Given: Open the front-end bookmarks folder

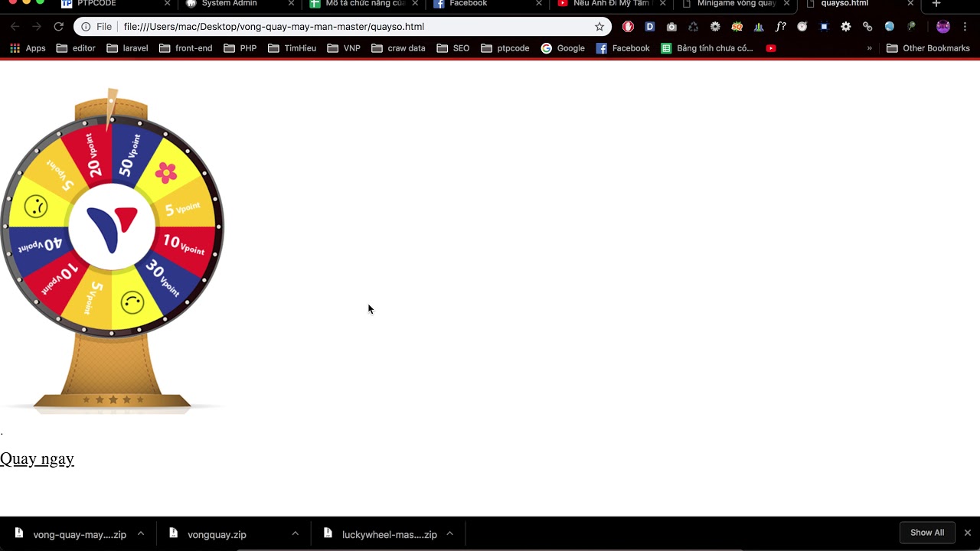Looking at the screenshot, I should 185,48.
